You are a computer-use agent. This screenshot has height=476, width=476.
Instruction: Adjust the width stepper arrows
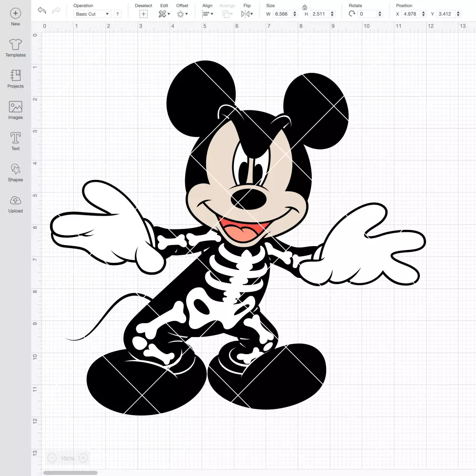click(295, 14)
